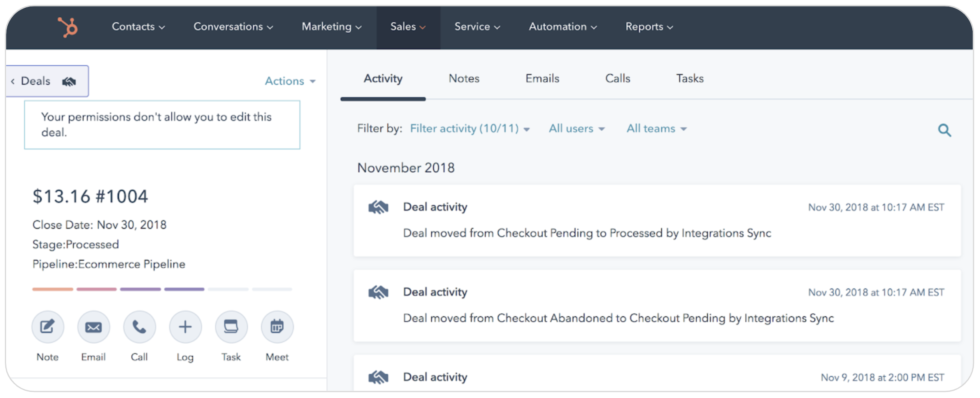Image resolution: width=980 pixels, height=398 pixels.
Task: Open the All teams filter dropdown
Action: coord(656,128)
